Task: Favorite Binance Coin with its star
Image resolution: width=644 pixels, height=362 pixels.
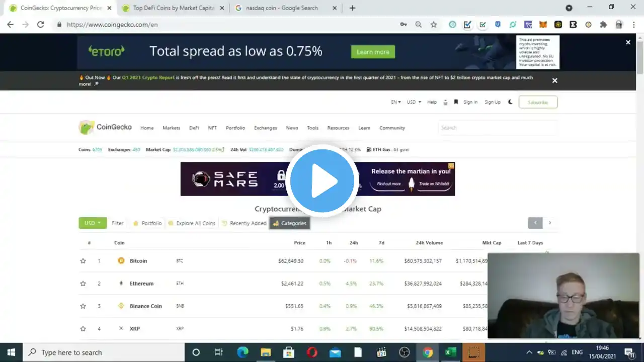Action: point(83,306)
